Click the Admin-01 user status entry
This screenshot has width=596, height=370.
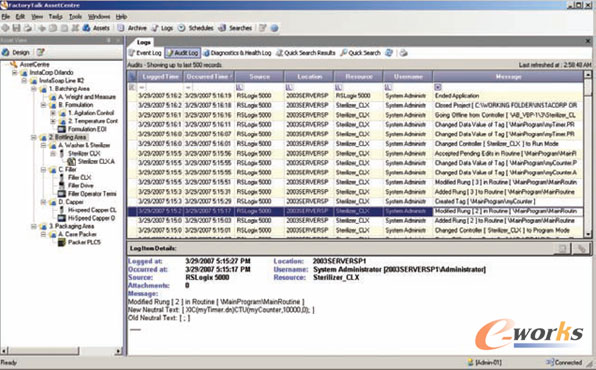[485, 362]
